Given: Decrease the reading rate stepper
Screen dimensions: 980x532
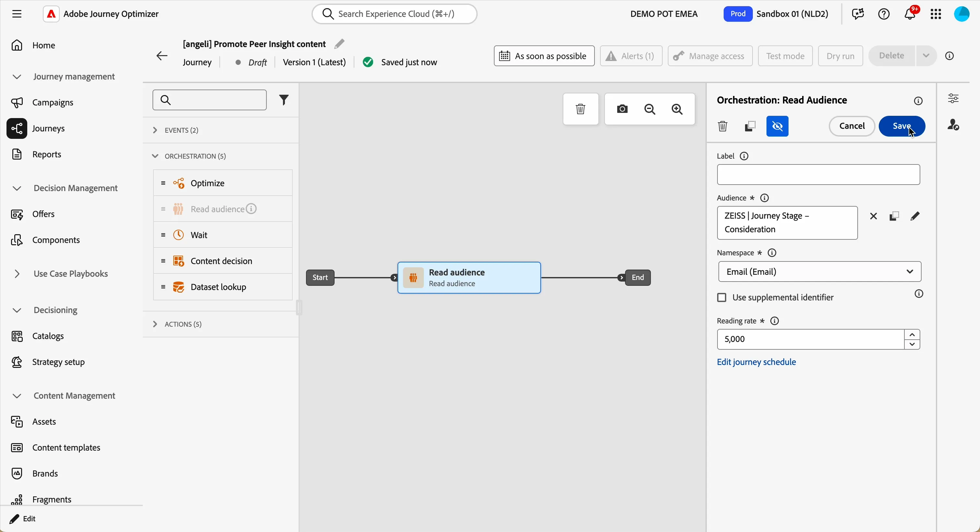Looking at the screenshot, I should point(912,345).
